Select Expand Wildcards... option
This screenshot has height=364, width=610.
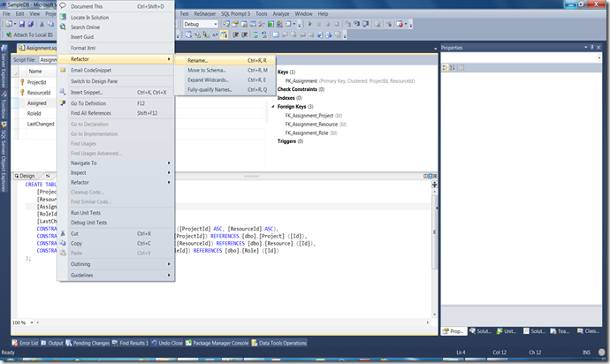[x=225, y=80]
